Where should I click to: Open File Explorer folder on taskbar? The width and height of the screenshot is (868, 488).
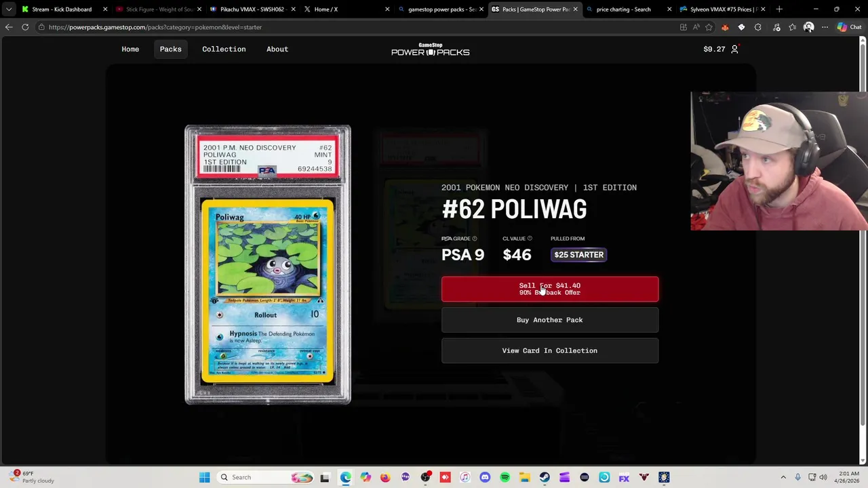click(x=525, y=477)
